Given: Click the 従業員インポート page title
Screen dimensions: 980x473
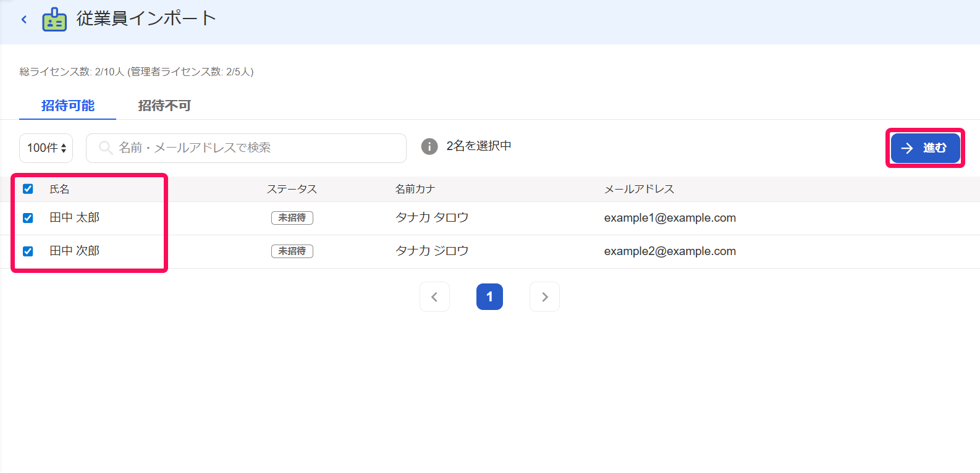Looking at the screenshot, I should 146,19.
